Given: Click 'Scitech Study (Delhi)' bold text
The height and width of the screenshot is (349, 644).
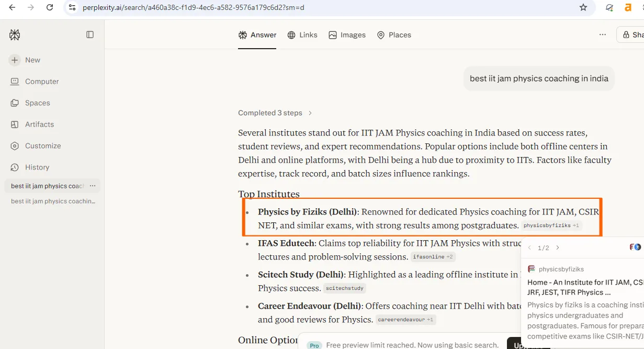Looking at the screenshot, I should click(301, 275).
